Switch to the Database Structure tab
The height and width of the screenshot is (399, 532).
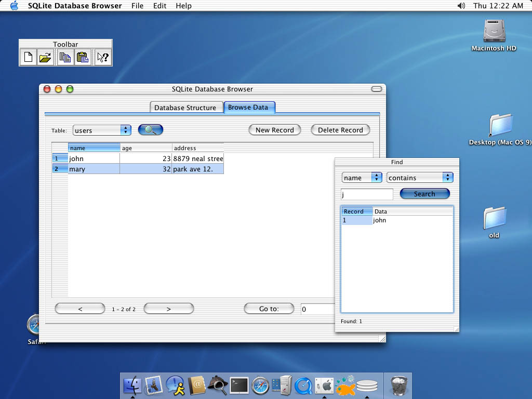tap(187, 108)
